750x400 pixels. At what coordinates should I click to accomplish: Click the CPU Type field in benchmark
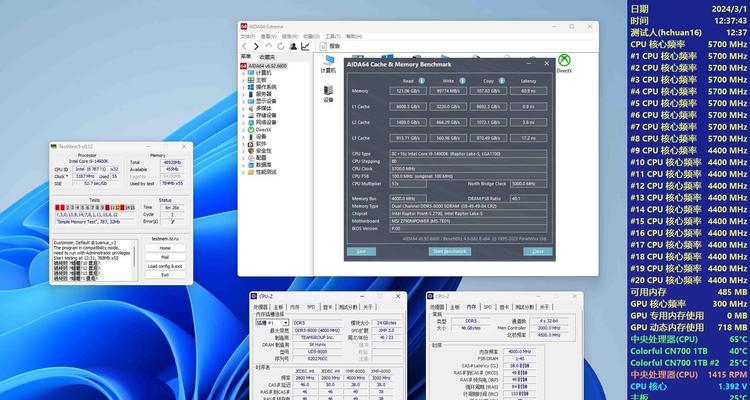469,154
